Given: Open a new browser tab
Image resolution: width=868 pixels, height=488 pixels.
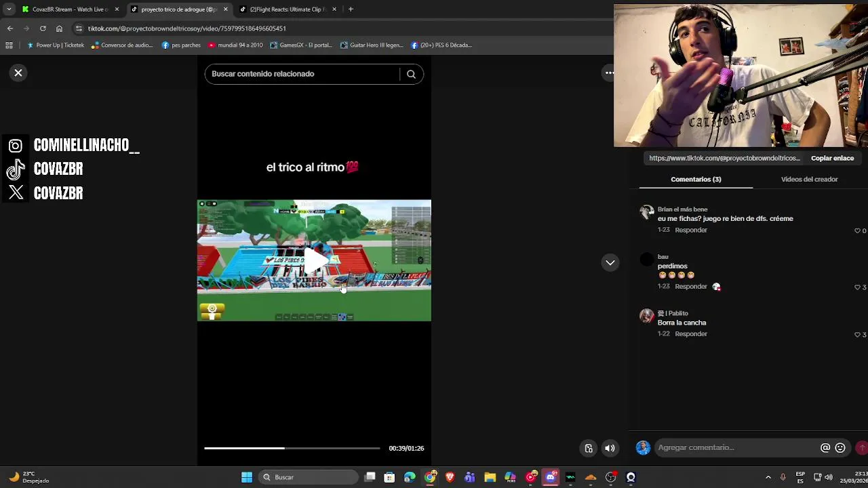Looking at the screenshot, I should (x=351, y=9).
